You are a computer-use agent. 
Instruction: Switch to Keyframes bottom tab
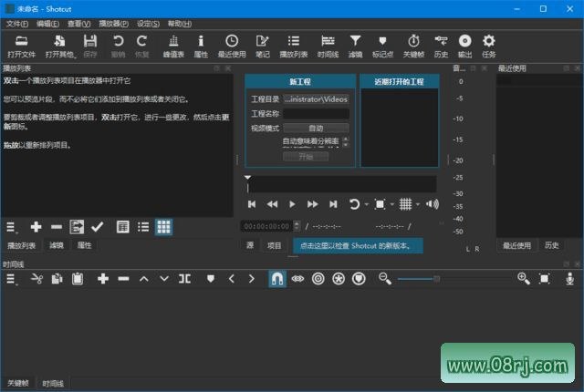[x=18, y=383]
